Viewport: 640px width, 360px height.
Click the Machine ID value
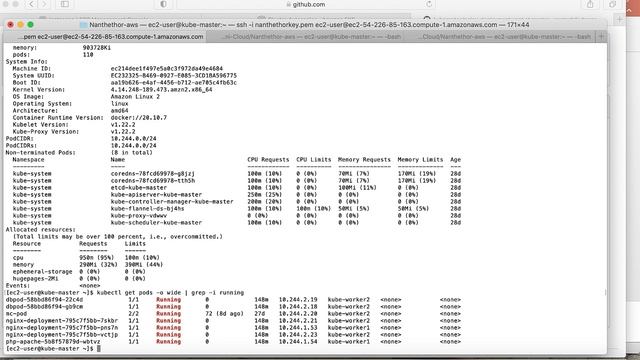tap(167, 69)
